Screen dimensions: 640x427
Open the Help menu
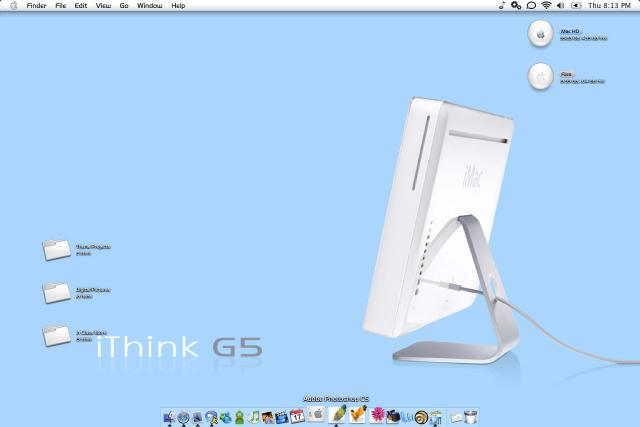click(x=178, y=6)
